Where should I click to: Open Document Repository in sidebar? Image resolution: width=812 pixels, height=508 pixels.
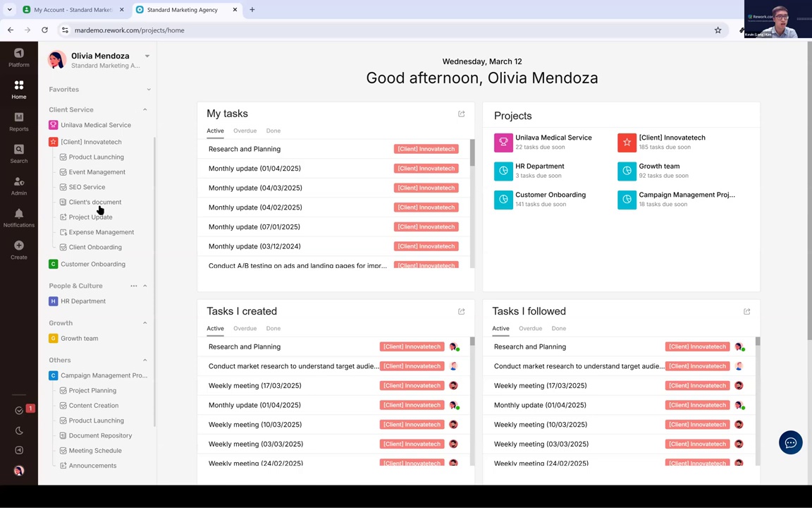tap(101, 435)
